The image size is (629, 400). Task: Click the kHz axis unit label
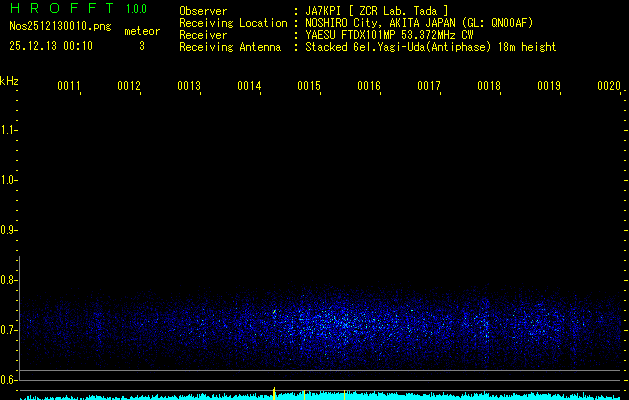(9, 80)
